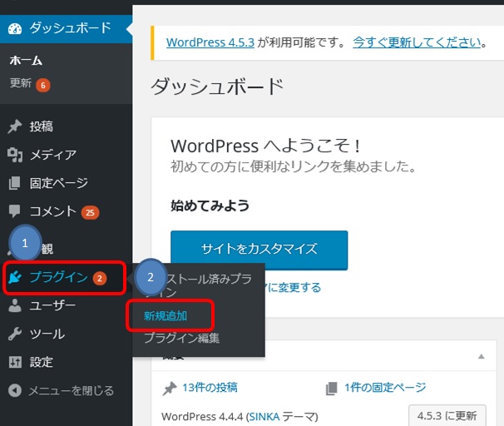Image resolution: width=504 pixels, height=426 pixels.
Task: Click the Pages (固定ページ) icon
Action: [15, 183]
